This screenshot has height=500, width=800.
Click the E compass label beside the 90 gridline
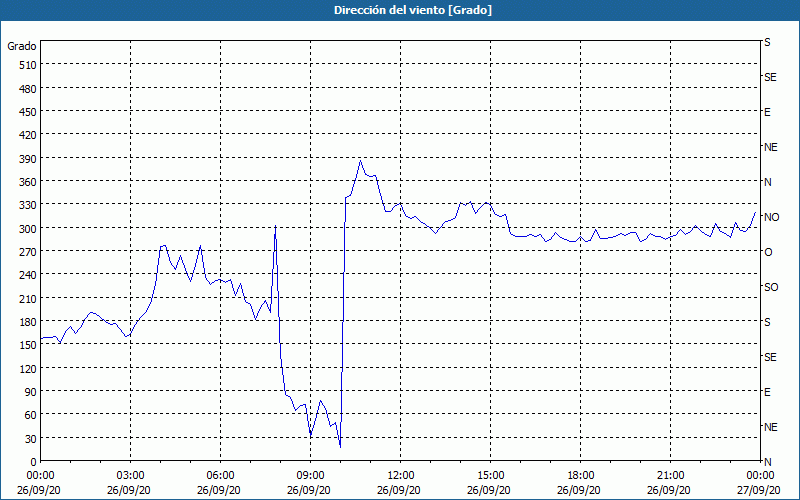(767, 392)
